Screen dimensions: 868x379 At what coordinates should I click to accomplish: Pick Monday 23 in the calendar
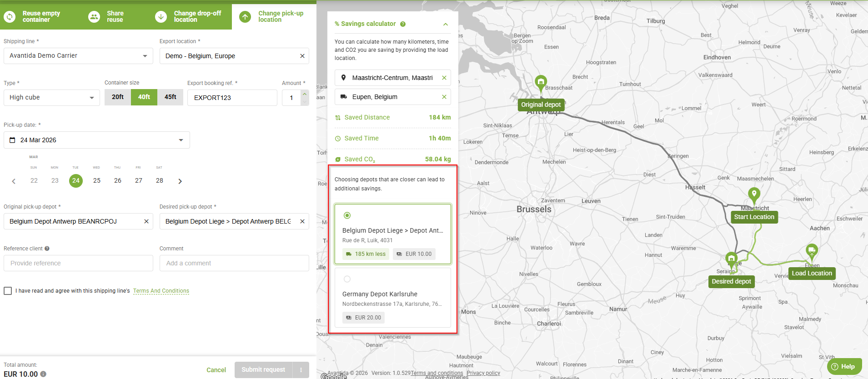point(55,180)
